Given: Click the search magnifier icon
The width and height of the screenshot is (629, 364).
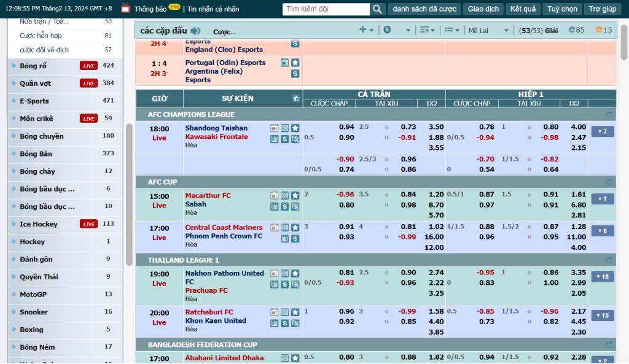Looking at the screenshot, I should tap(378, 9).
